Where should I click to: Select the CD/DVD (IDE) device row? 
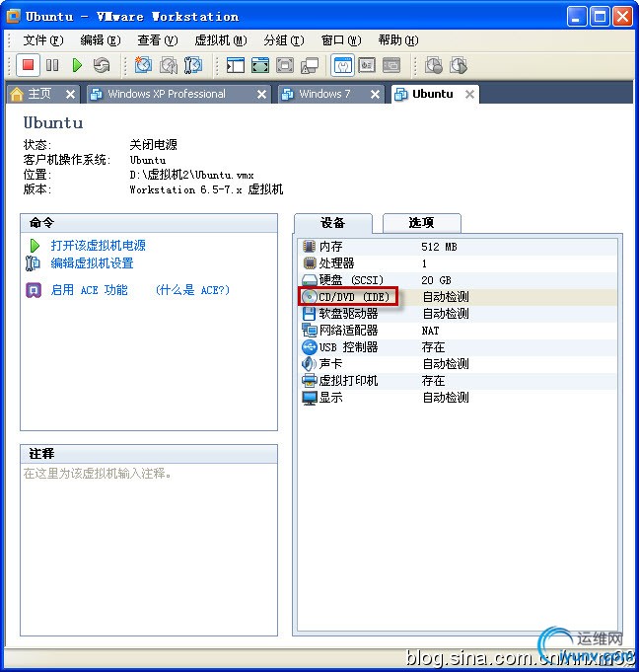458,297
